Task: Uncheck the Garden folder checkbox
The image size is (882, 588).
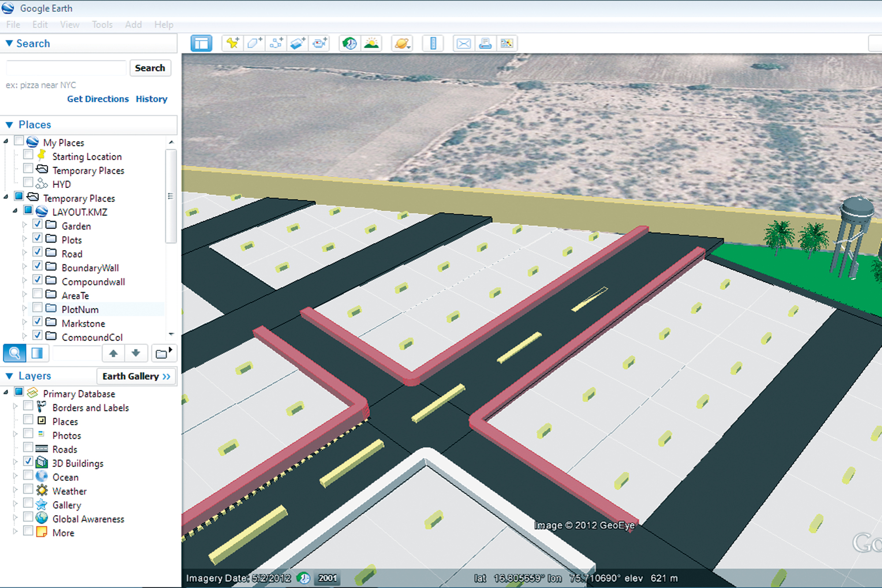Action: [37, 225]
